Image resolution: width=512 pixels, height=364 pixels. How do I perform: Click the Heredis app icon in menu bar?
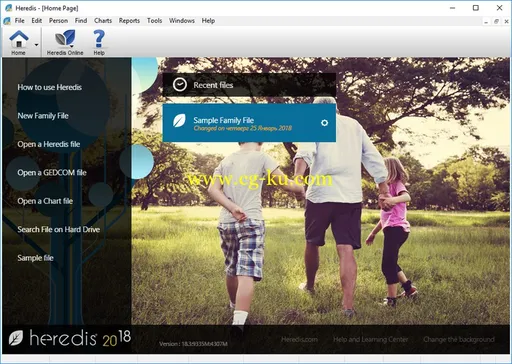[x=7, y=21]
